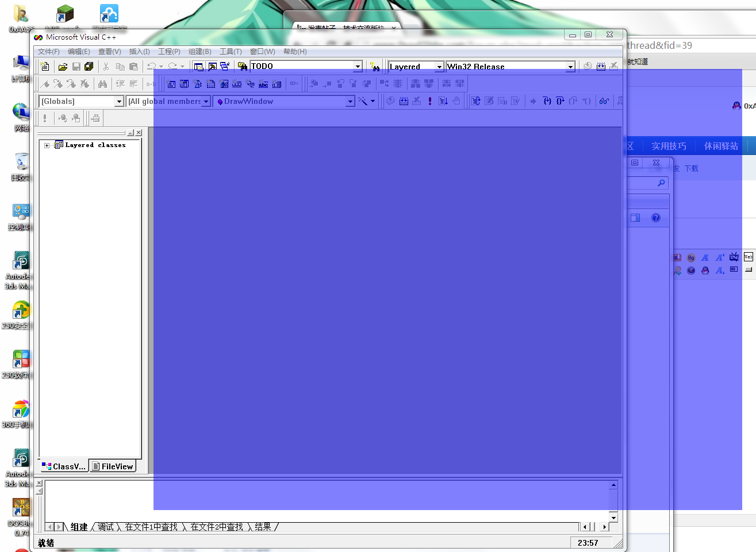Paste from the clipboard icon
756x552 pixels.
tap(135, 66)
